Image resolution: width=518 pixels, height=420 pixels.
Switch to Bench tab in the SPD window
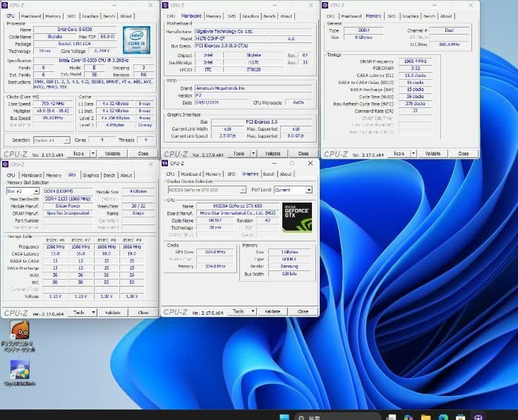(109, 175)
